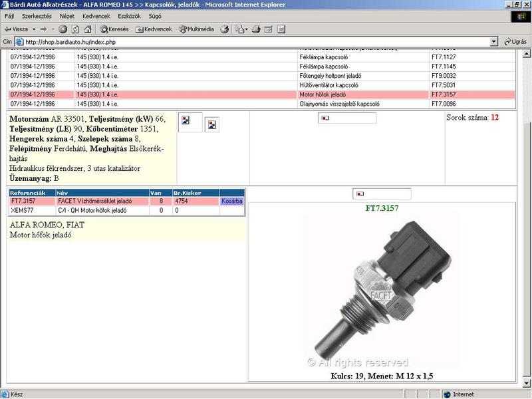532x399 pixels.
Task: Expand the Back button history arrow
Action: tap(33, 29)
